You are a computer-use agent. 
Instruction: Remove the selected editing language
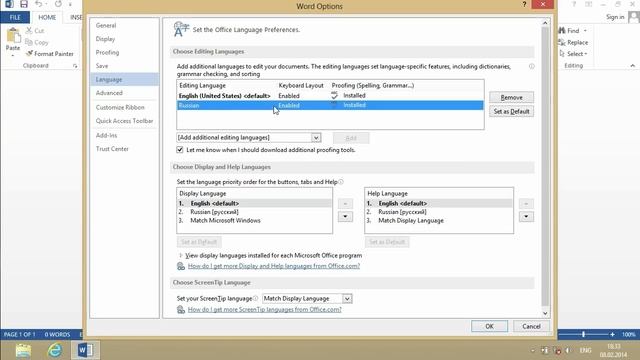(511, 98)
